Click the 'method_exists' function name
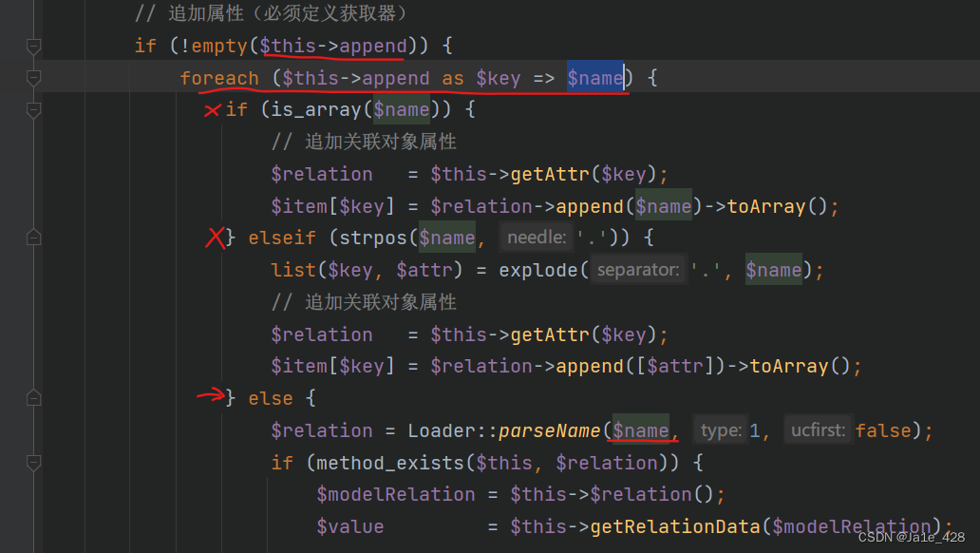This screenshot has height=553, width=980. 390,463
